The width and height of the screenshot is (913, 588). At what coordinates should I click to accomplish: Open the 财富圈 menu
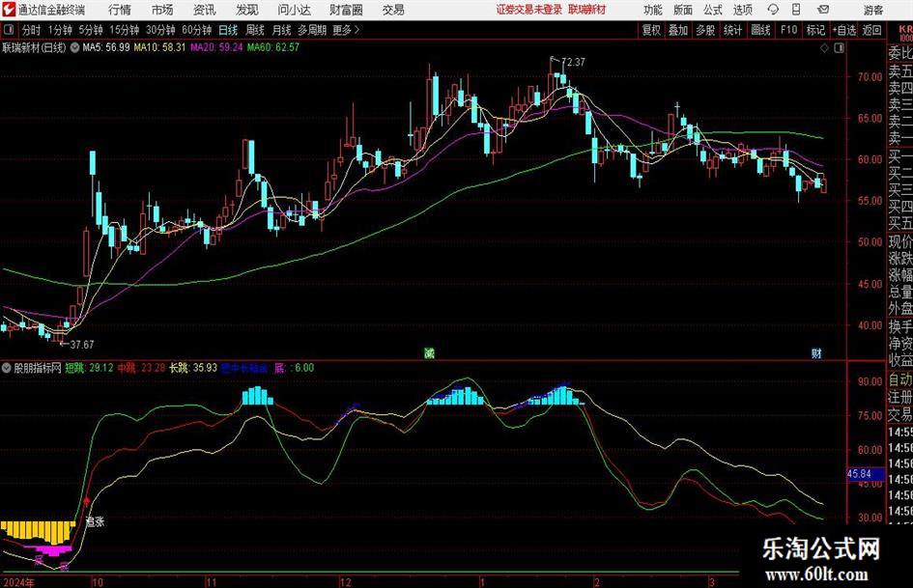[x=346, y=10]
